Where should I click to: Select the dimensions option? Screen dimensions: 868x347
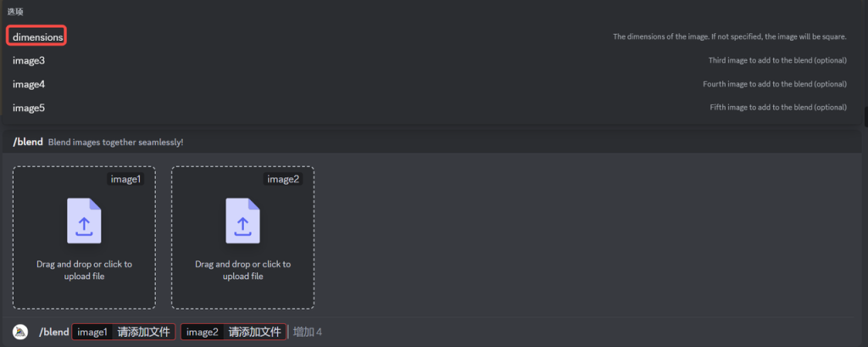coord(37,36)
